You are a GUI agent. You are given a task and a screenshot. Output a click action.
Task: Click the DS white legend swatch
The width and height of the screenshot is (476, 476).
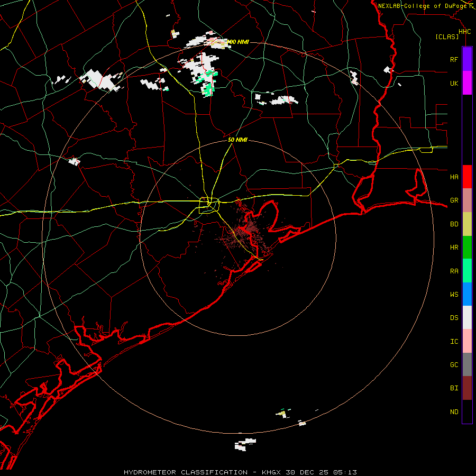tap(467, 317)
